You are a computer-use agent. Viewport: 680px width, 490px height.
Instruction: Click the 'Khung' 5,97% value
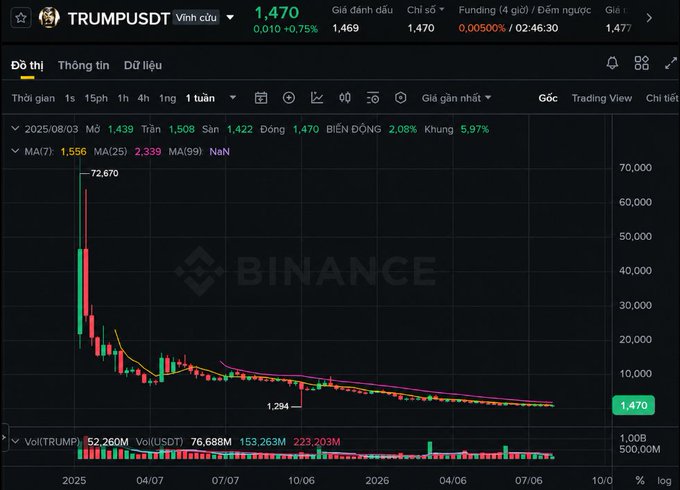(x=474, y=129)
